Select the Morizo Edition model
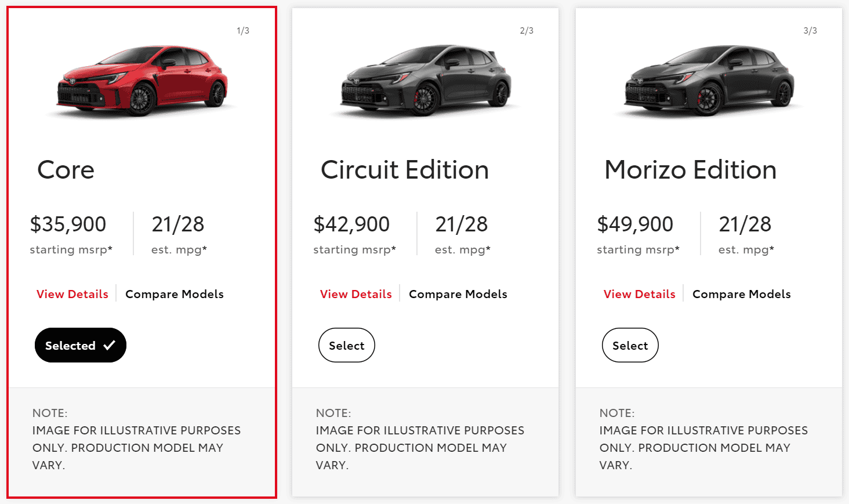Viewport: 849px width, 504px height. click(630, 345)
